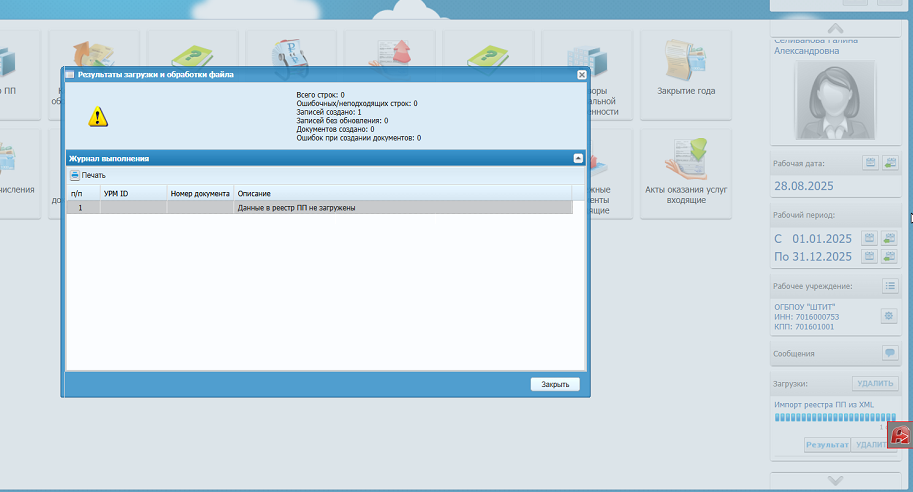Viewport: 913px width, 492px height.
Task: Collapse the Журнал выполнения panel
Action: pyautogui.click(x=578, y=158)
